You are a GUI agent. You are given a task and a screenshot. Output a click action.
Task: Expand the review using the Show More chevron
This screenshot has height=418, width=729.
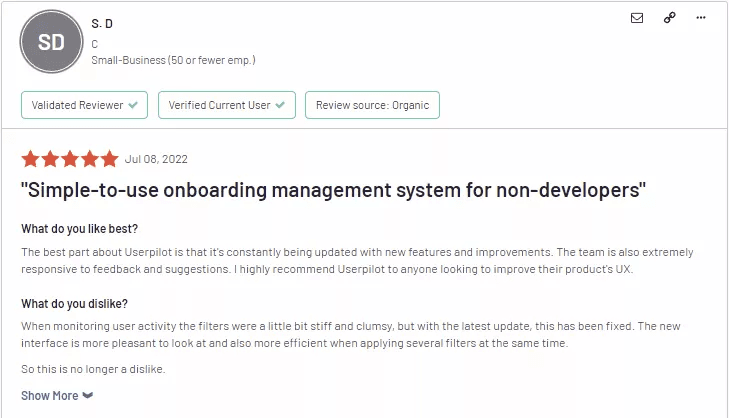[x=88, y=396]
